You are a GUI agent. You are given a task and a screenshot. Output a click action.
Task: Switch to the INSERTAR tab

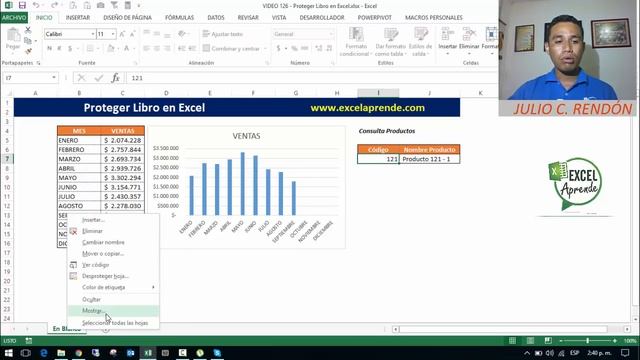78,18
